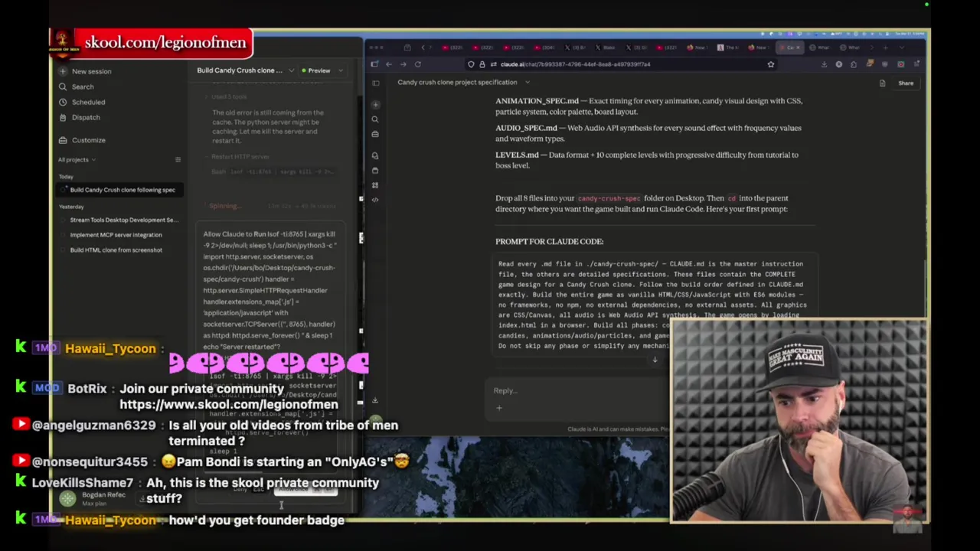Click the search icon in claude.ai sidebar
Viewport: 980px width, 551px height.
click(x=375, y=119)
